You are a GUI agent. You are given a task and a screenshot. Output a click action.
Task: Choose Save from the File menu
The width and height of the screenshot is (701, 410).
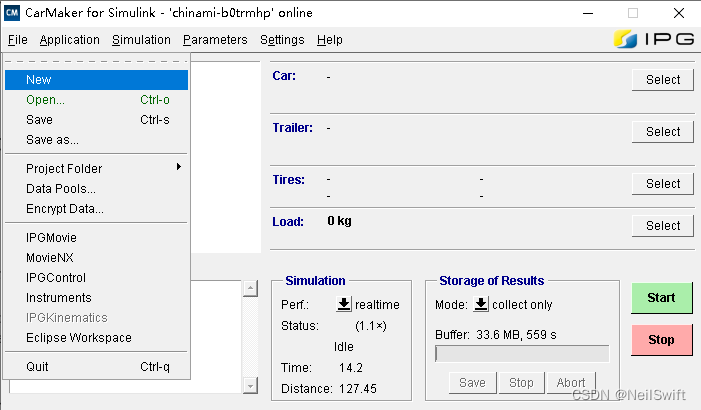[96, 120]
